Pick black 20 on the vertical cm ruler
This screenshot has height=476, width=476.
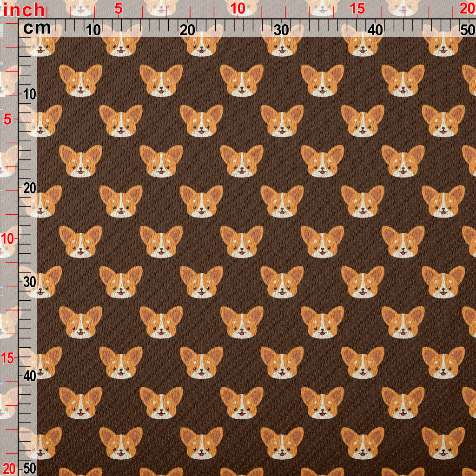click(29, 189)
